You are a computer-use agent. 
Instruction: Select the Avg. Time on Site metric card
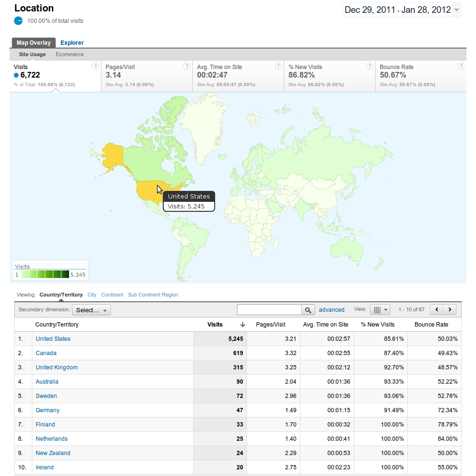[238, 76]
